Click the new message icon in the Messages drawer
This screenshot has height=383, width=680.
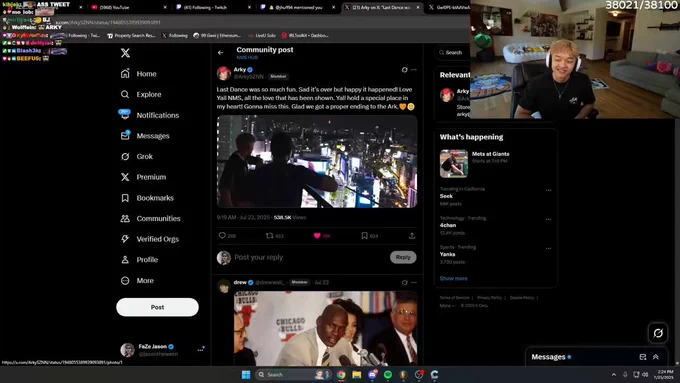pyautogui.click(x=643, y=357)
